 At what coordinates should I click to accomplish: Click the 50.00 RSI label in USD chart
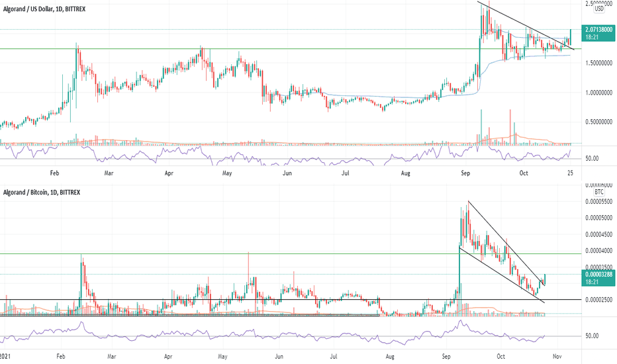pos(592,159)
